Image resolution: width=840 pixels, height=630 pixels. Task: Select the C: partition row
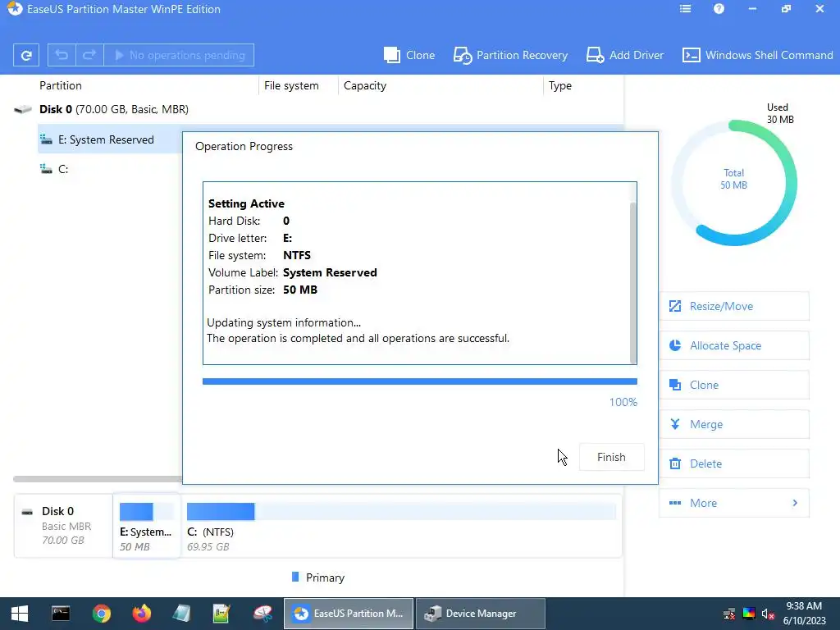[x=110, y=169]
